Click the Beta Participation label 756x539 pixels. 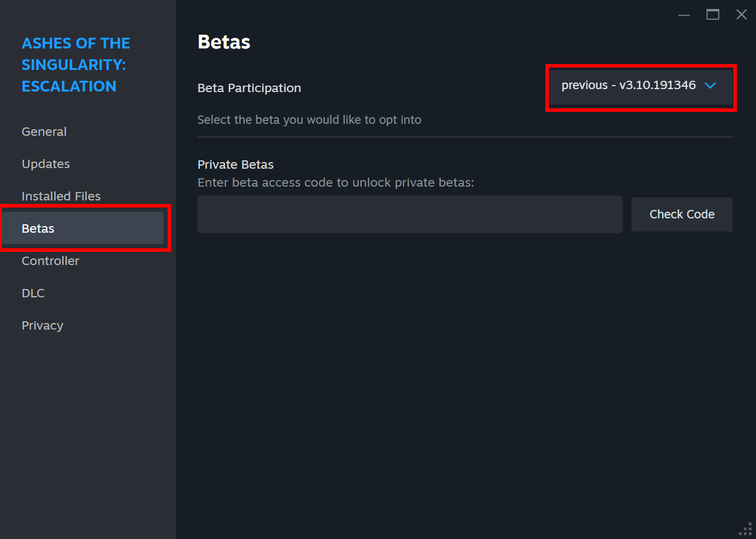pyautogui.click(x=249, y=88)
